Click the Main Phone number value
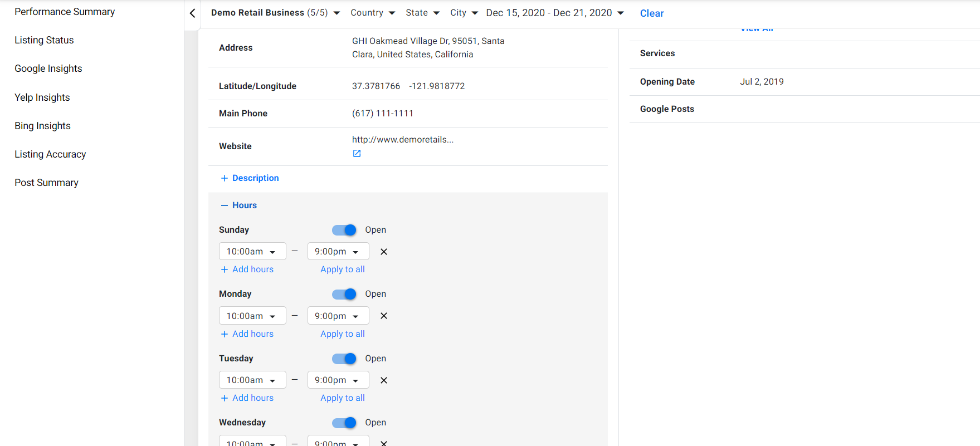 pos(383,114)
